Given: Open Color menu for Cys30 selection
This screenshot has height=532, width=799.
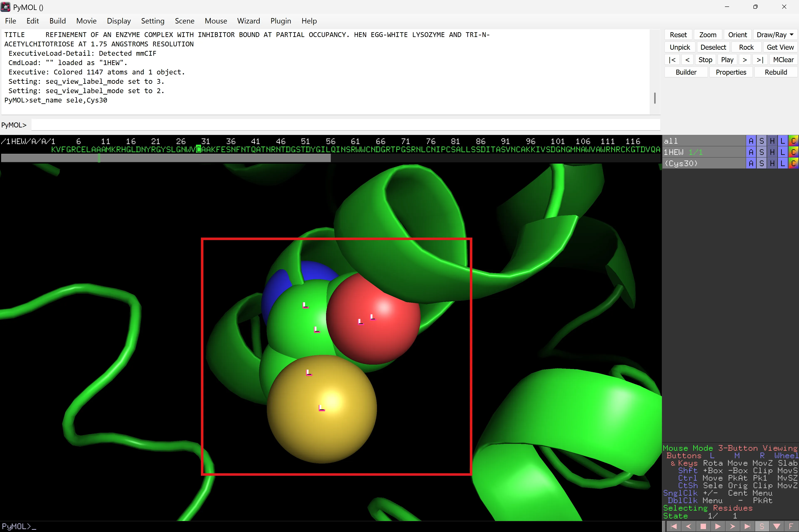Looking at the screenshot, I should [793, 164].
